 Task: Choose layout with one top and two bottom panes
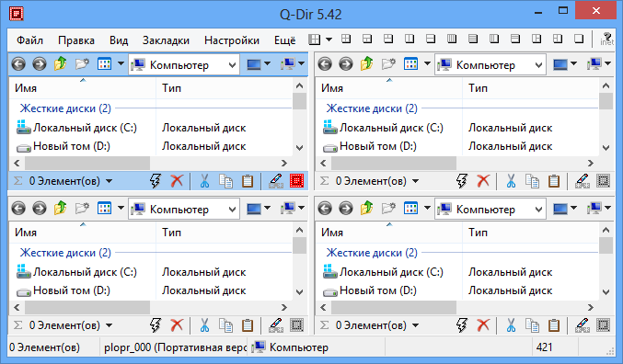point(367,39)
